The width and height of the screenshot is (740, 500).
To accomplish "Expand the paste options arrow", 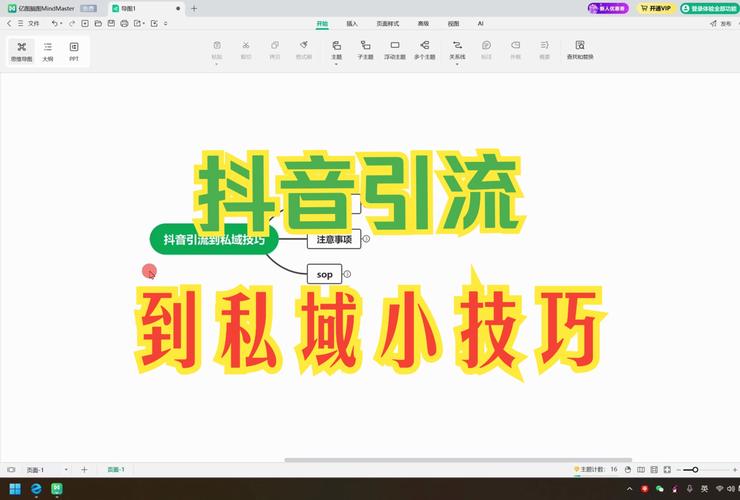I will (217, 64).
